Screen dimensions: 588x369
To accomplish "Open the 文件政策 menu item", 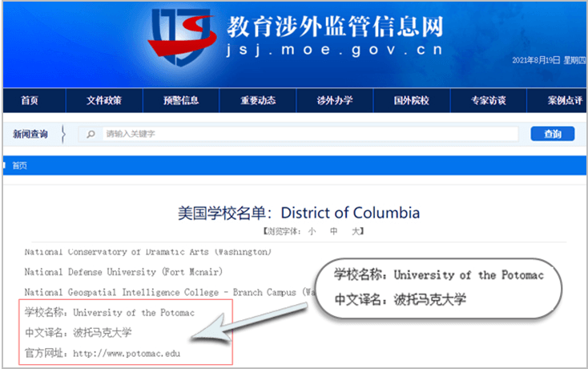I will (x=104, y=100).
